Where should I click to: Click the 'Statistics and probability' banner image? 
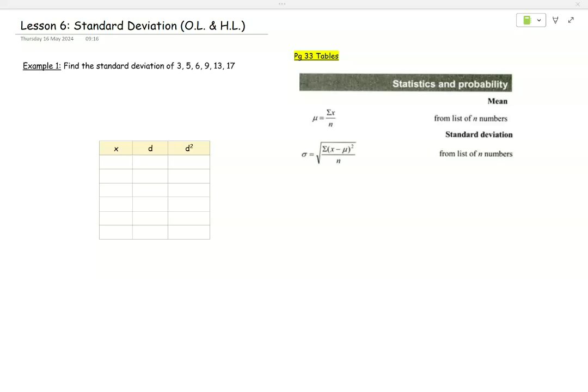pos(406,83)
